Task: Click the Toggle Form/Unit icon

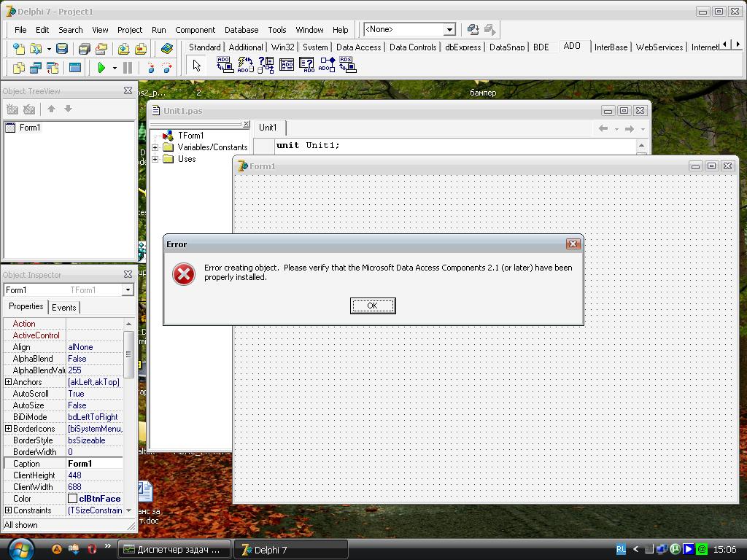Action: [x=53, y=68]
